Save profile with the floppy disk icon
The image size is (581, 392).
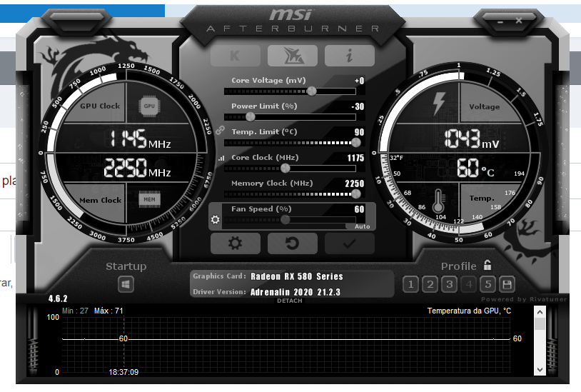click(x=507, y=284)
